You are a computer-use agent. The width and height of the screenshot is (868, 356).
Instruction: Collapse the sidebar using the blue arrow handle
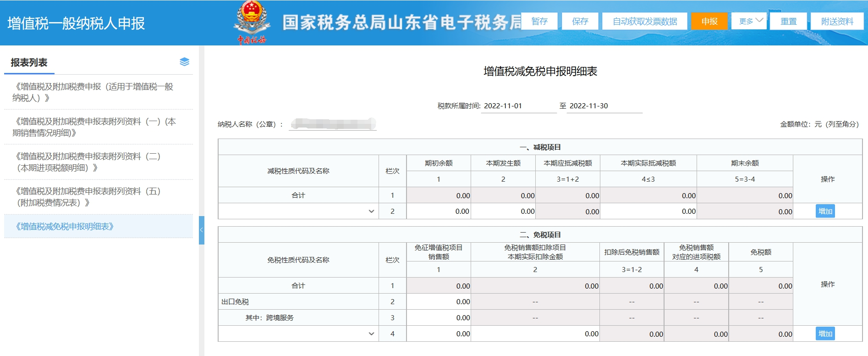tap(201, 230)
